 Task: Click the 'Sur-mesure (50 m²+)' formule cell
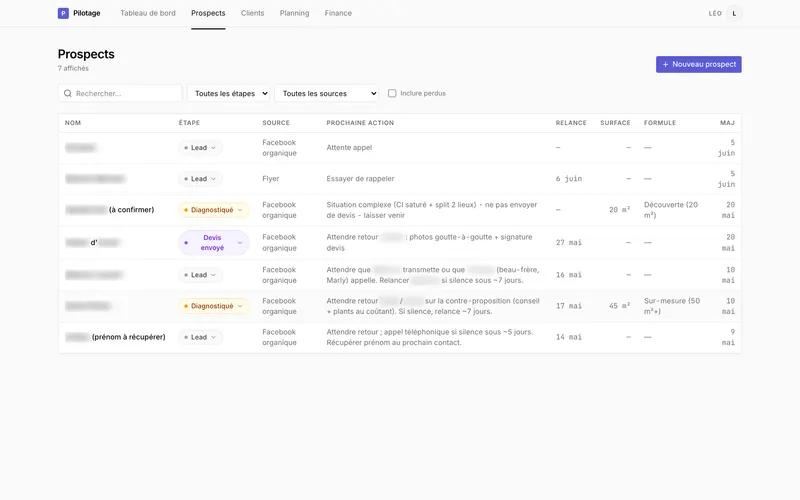click(672, 306)
